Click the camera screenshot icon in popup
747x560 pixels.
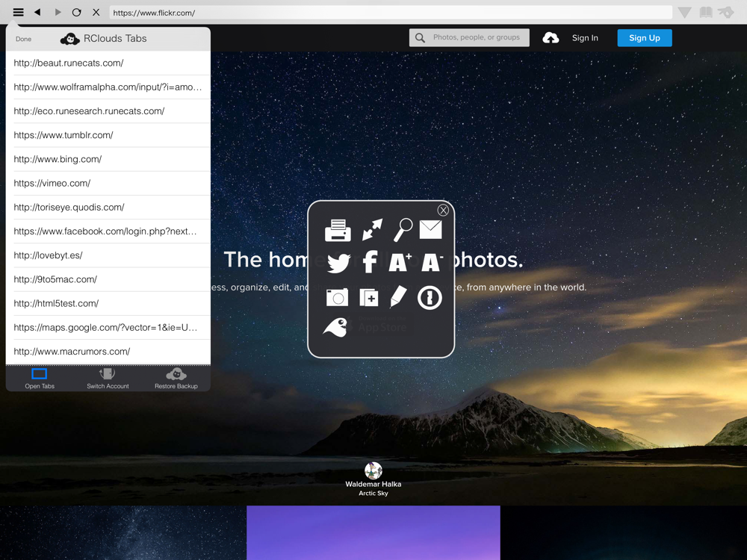click(338, 297)
